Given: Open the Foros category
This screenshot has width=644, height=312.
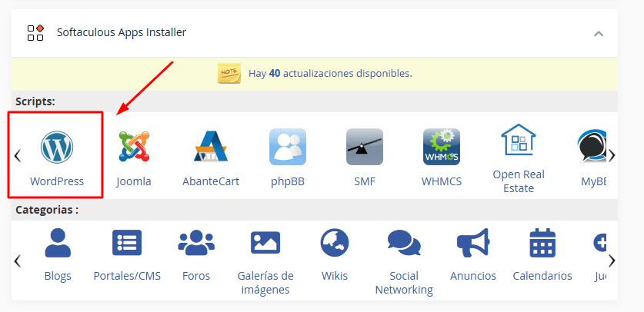Looking at the screenshot, I should 196,254.
